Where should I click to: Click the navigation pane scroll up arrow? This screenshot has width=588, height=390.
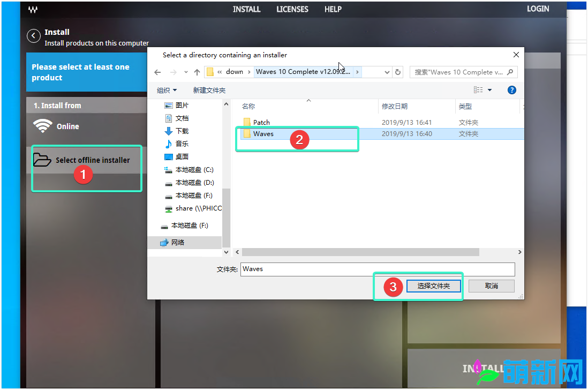click(226, 104)
